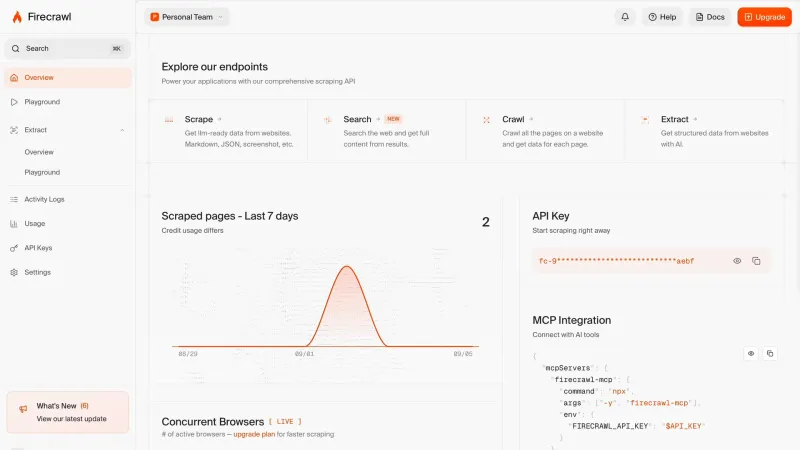The height and width of the screenshot is (450, 800).
Task: Click the LIVE badge beside Concurrent Browsers
Action: pyautogui.click(x=285, y=421)
